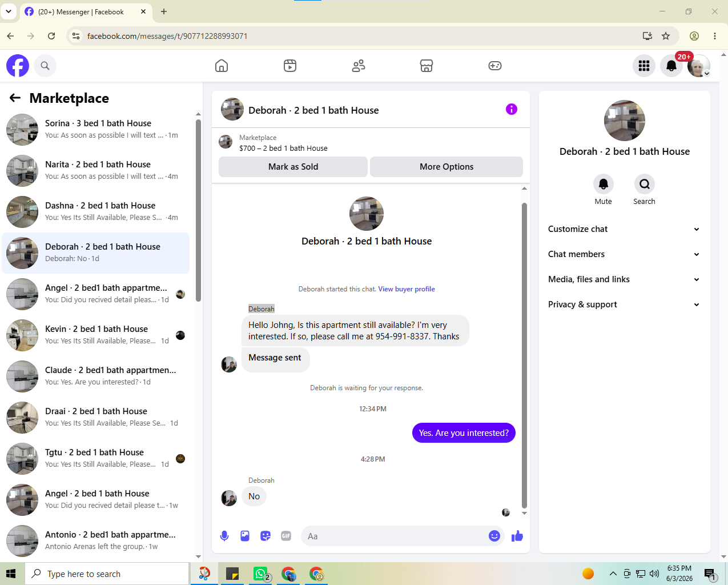Image resolution: width=728 pixels, height=585 pixels.
Task: Open Dashna · 2 bed 1 bath House chat
Action: (96, 212)
